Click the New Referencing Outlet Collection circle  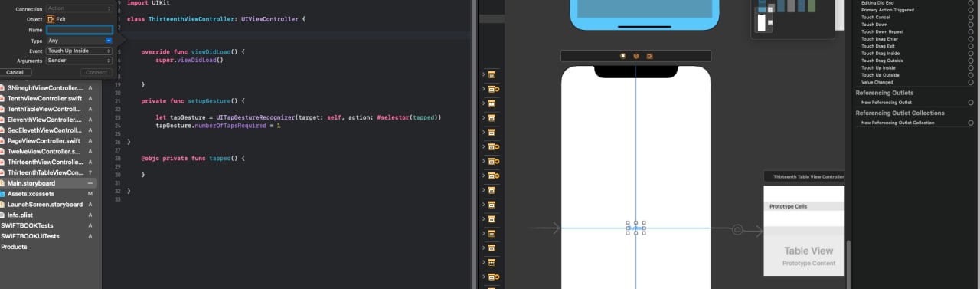pos(971,123)
